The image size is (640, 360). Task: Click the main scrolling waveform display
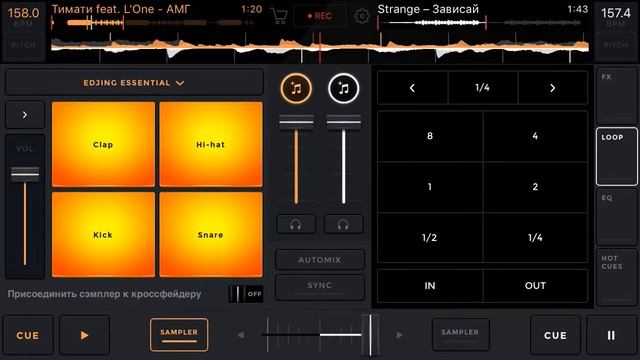point(320,47)
